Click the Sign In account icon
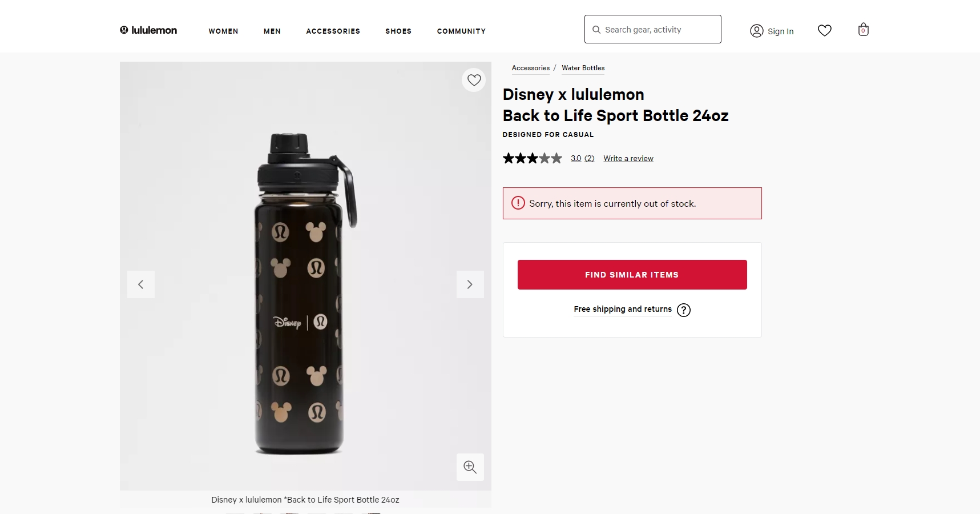 point(757,31)
